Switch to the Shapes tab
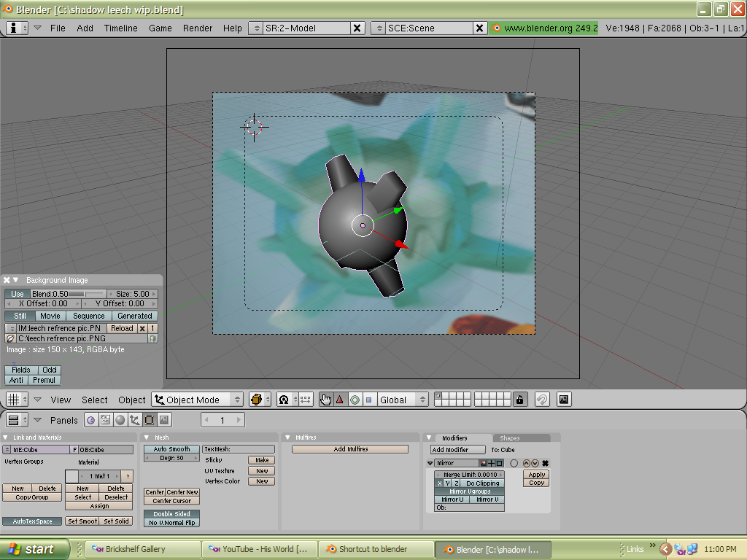This screenshot has height=560, width=747. (510, 438)
